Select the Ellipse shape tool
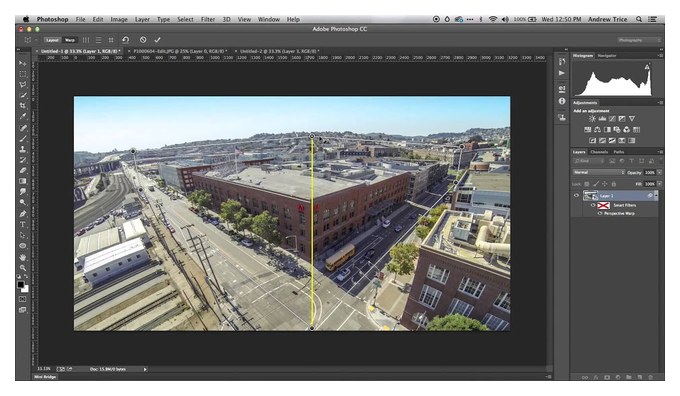This screenshot has height=396, width=680. point(23,245)
